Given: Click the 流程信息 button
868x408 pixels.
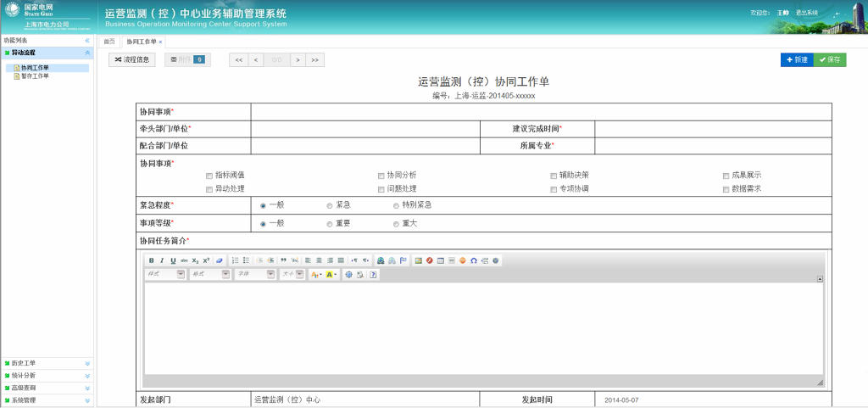Looking at the screenshot, I should (x=131, y=60).
